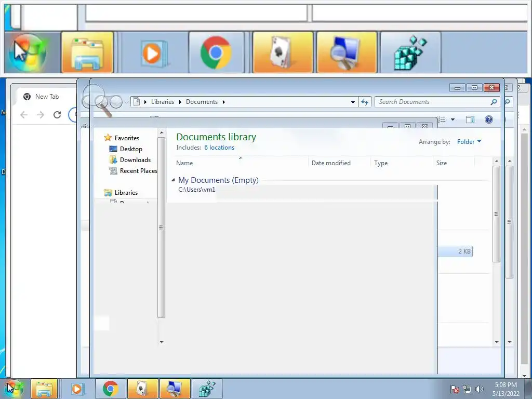532x399 pixels.
Task: Open the Action Center flag in the tray
Action: (455, 389)
